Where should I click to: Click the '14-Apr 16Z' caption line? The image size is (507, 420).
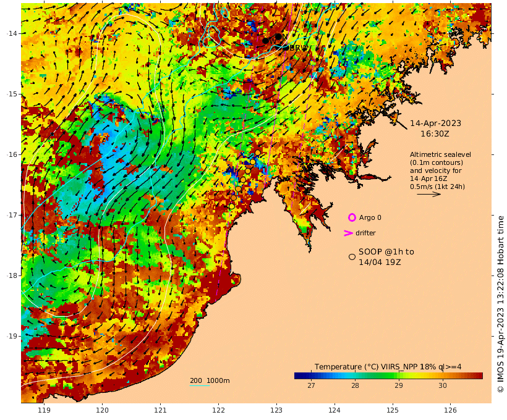click(x=428, y=178)
